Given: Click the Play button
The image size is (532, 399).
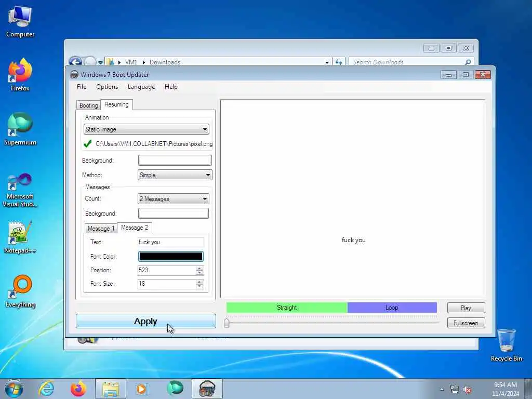Looking at the screenshot, I should 466,308.
